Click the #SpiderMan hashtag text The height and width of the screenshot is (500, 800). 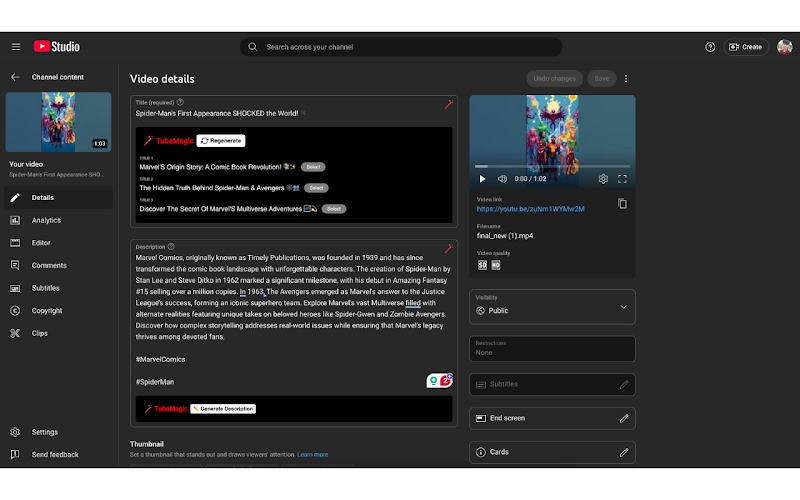pyautogui.click(x=155, y=382)
